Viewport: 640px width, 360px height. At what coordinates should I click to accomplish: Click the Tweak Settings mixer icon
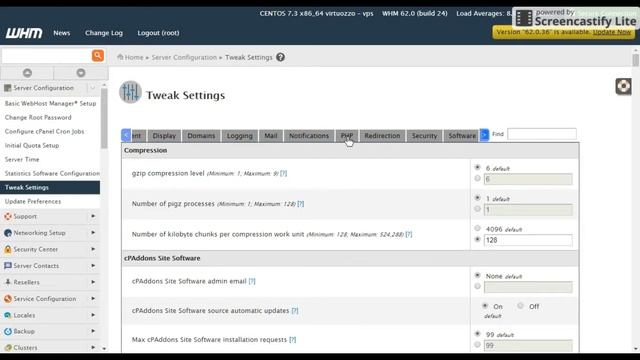point(130,92)
